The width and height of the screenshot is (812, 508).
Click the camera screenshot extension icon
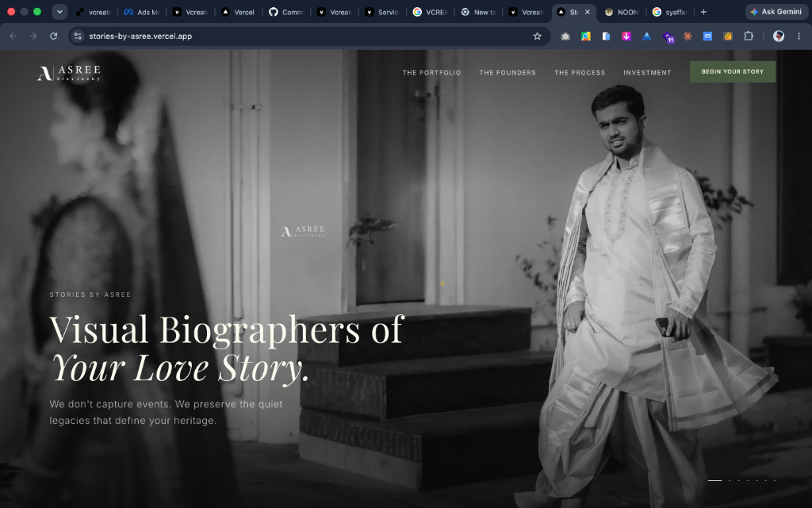(565, 37)
